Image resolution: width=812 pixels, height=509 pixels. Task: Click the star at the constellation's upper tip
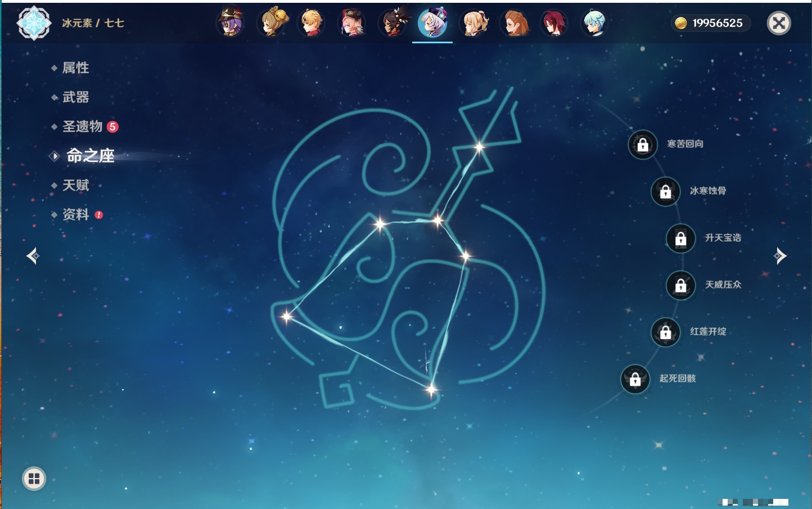[x=479, y=147]
